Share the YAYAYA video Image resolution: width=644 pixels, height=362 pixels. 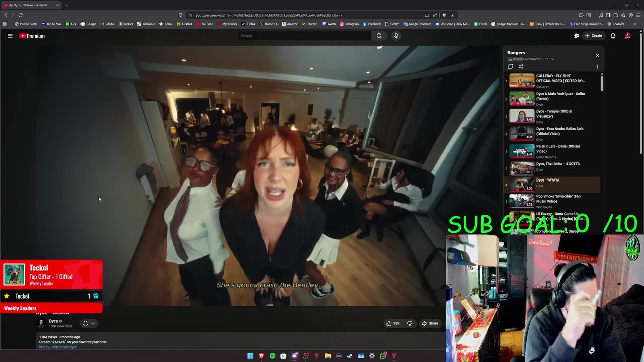430,323
